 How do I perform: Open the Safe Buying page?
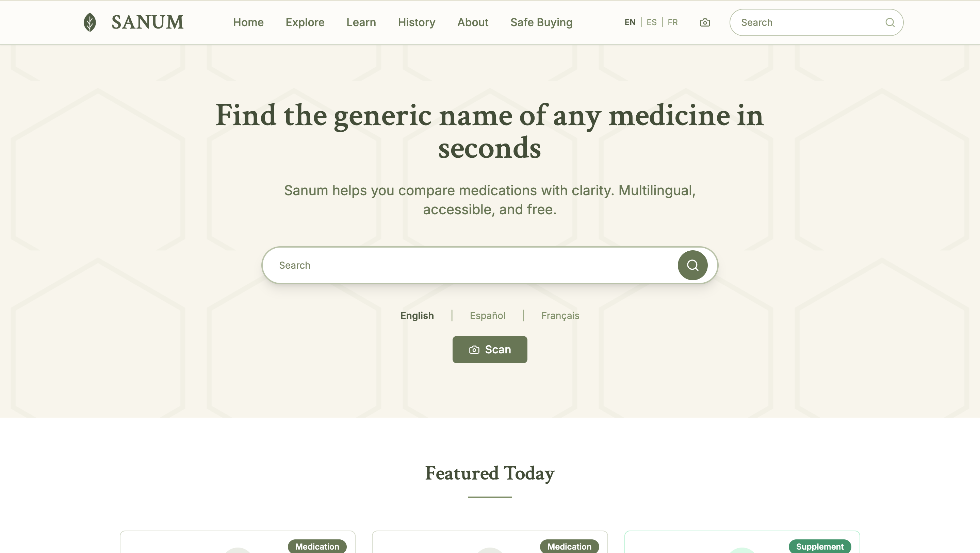(541, 22)
